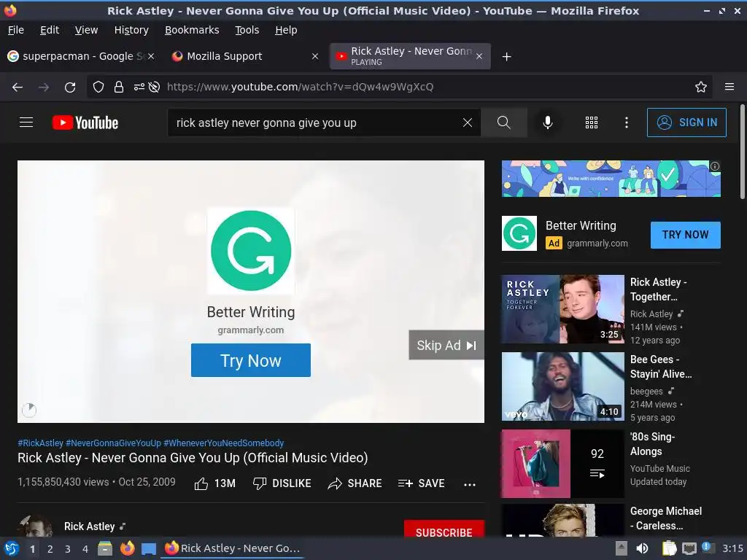The width and height of the screenshot is (747, 560).
Task: Open the Firefox application menu
Action: 729,87
